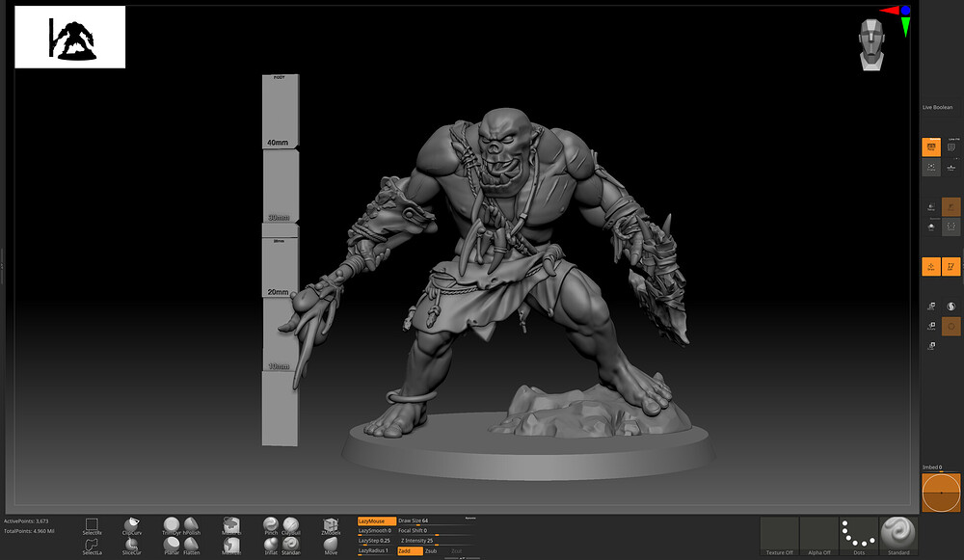Pick the TrimDynamic brush
Screen dimensions: 964x560
point(172,525)
